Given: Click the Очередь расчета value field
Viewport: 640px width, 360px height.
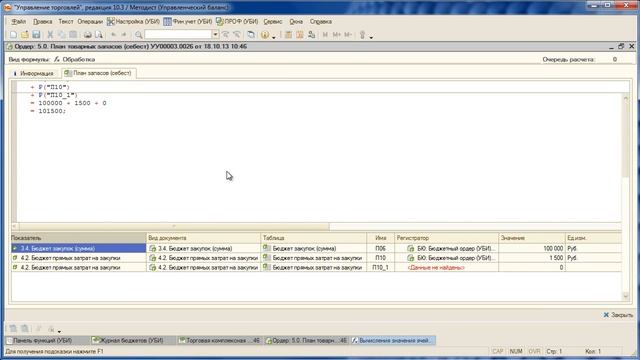Looking at the screenshot, I should (x=614, y=60).
